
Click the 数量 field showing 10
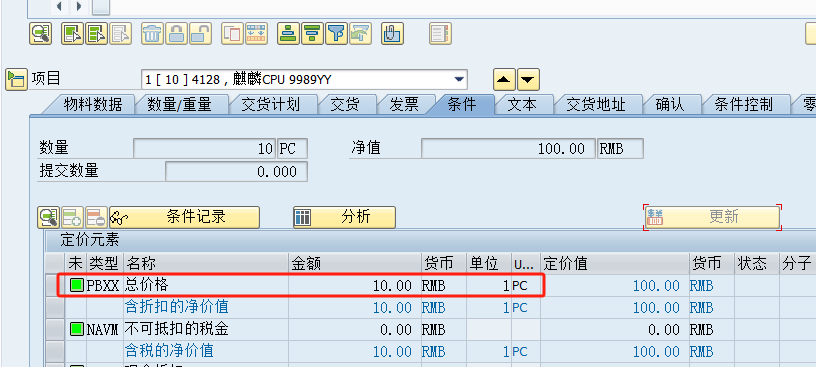[x=205, y=148]
